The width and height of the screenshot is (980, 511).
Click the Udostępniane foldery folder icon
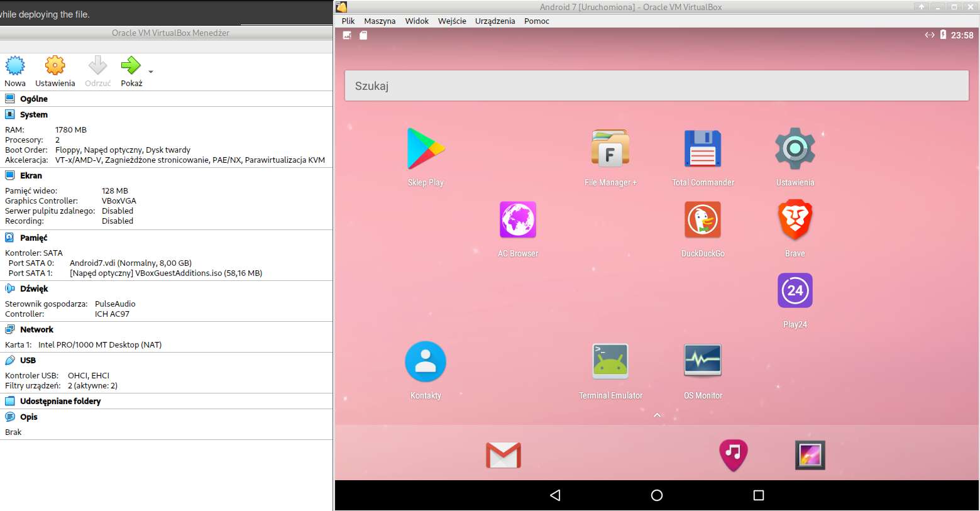(x=9, y=401)
